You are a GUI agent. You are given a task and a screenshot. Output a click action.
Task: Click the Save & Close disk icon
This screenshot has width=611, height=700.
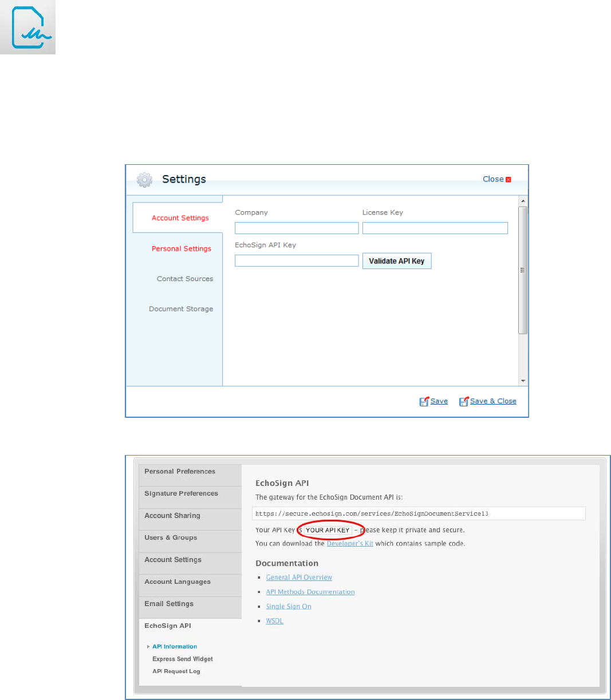tap(464, 402)
